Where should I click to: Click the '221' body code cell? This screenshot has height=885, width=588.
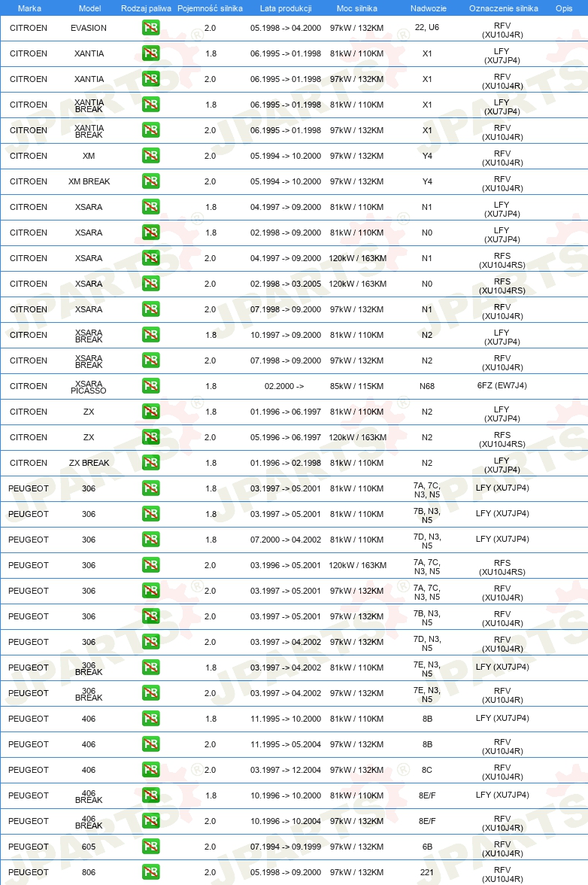tap(427, 872)
